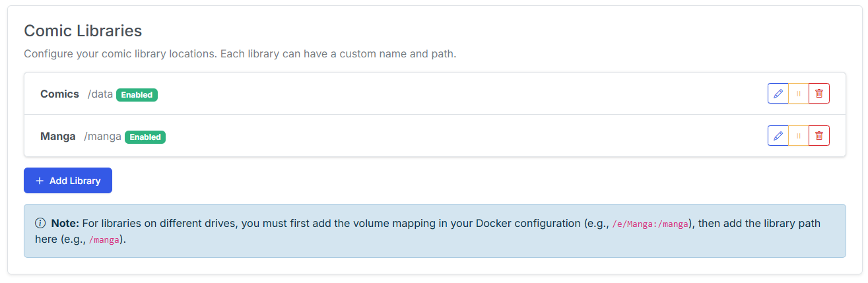868x283 pixels.
Task: Click the library configuration description text
Action: [240, 53]
